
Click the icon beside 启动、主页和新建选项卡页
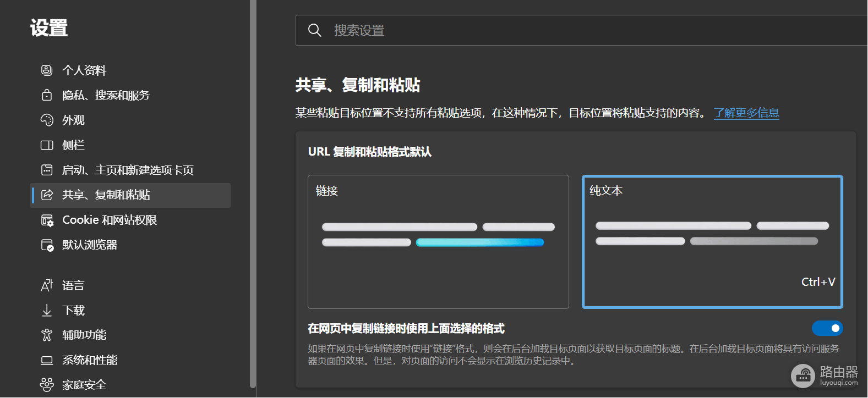pos(47,170)
